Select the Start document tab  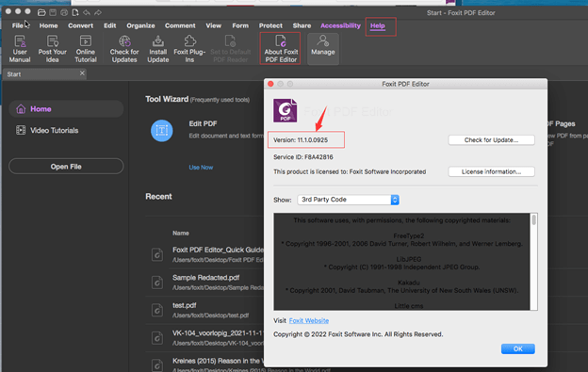(44, 74)
